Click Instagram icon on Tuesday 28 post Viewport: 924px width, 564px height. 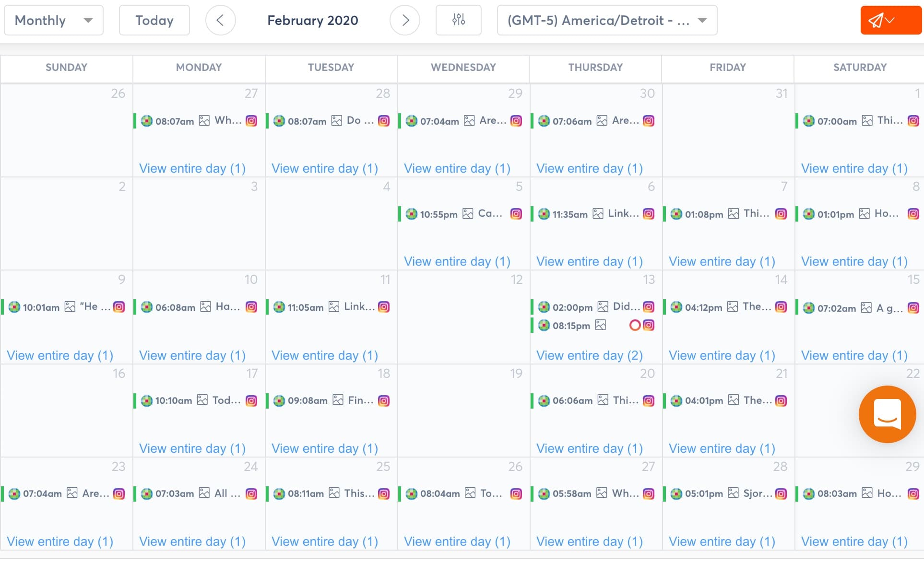(x=384, y=121)
